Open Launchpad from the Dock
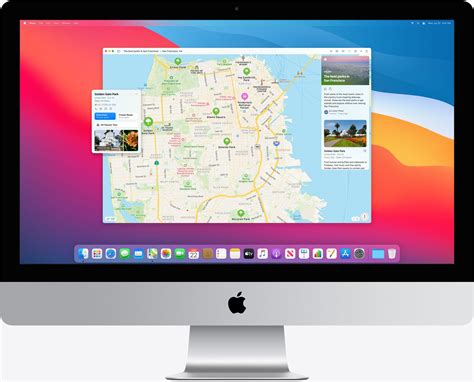The width and height of the screenshot is (474, 382). (x=97, y=254)
